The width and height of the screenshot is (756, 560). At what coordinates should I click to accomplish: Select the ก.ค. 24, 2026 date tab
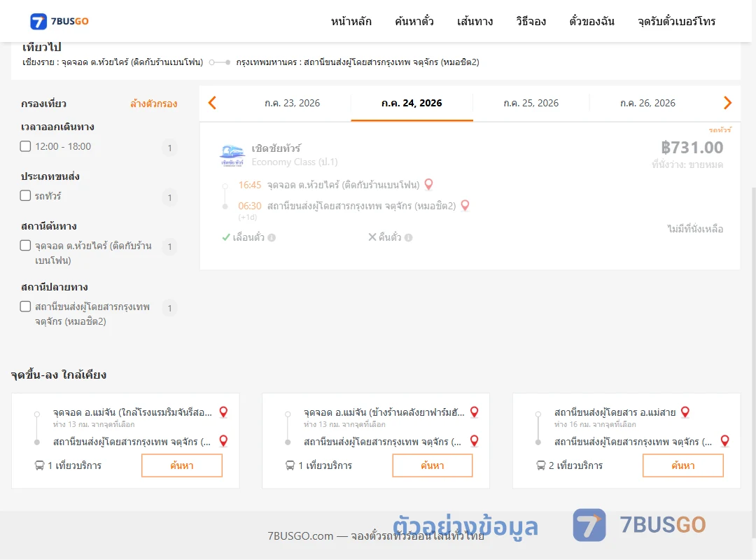pos(412,103)
